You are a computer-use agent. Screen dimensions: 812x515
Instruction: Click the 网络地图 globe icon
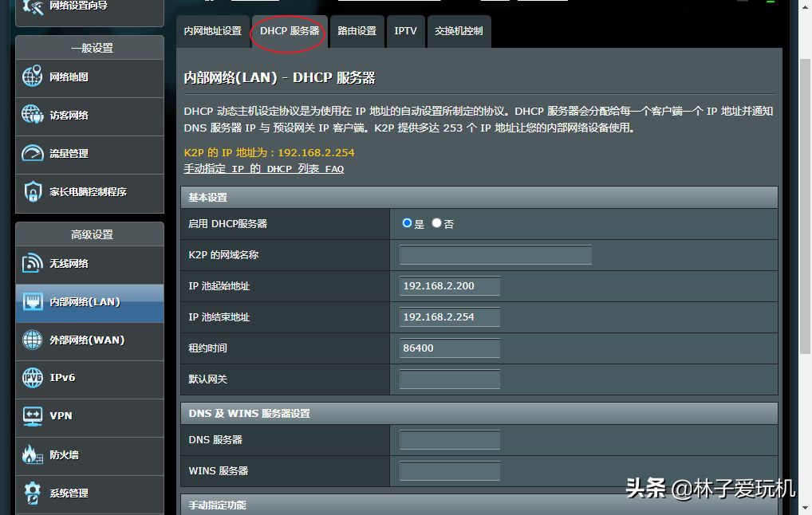[x=33, y=77]
